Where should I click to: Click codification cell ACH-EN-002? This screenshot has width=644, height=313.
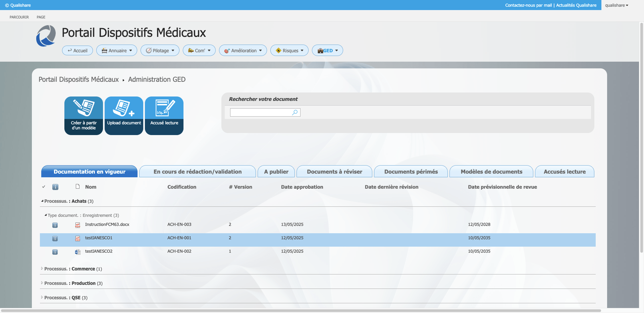pyautogui.click(x=179, y=251)
